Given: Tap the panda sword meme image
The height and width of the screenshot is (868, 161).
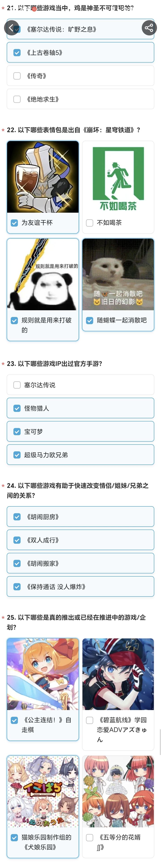Looking at the screenshot, I should click(x=43, y=275).
